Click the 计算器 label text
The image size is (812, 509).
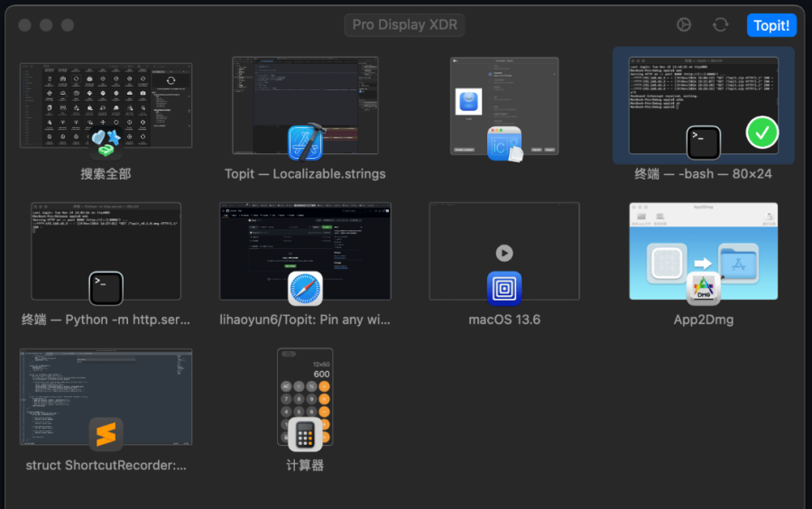305,466
